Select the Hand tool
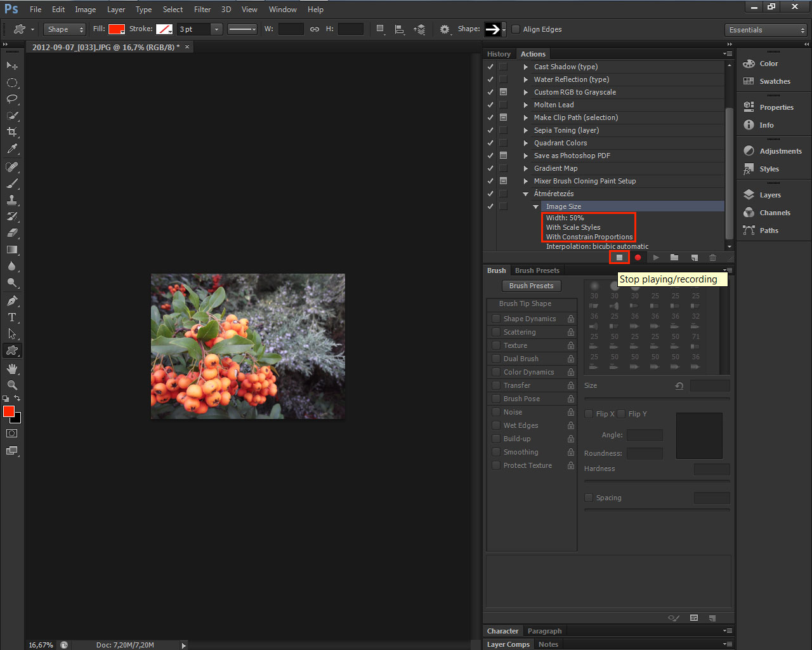The width and height of the screenshot is (812, 650). click(x=12, y=369)
